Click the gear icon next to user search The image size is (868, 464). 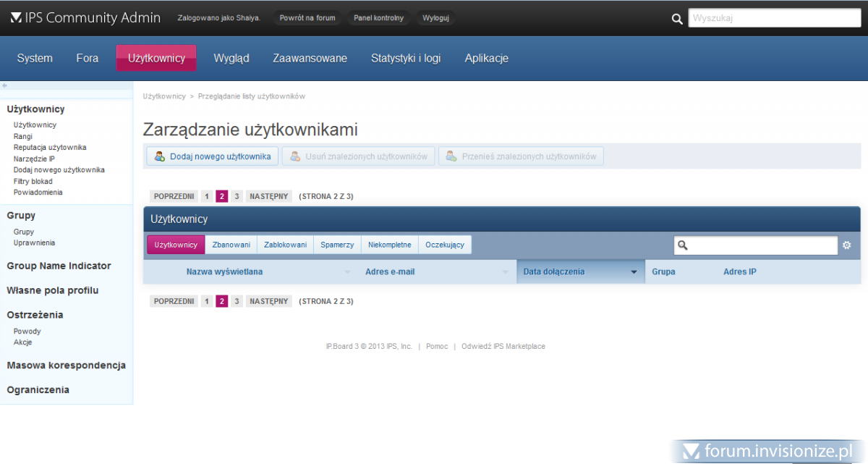coord(847,245)
